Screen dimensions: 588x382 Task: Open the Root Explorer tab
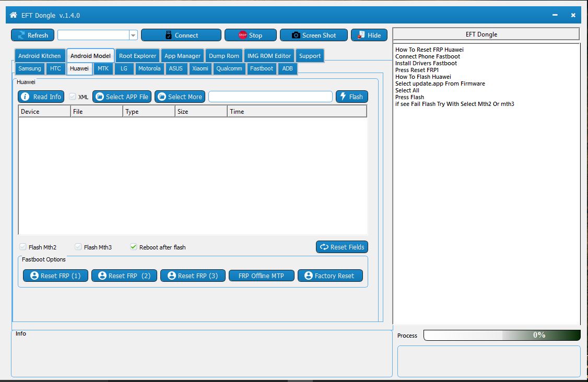coord(138,56)
